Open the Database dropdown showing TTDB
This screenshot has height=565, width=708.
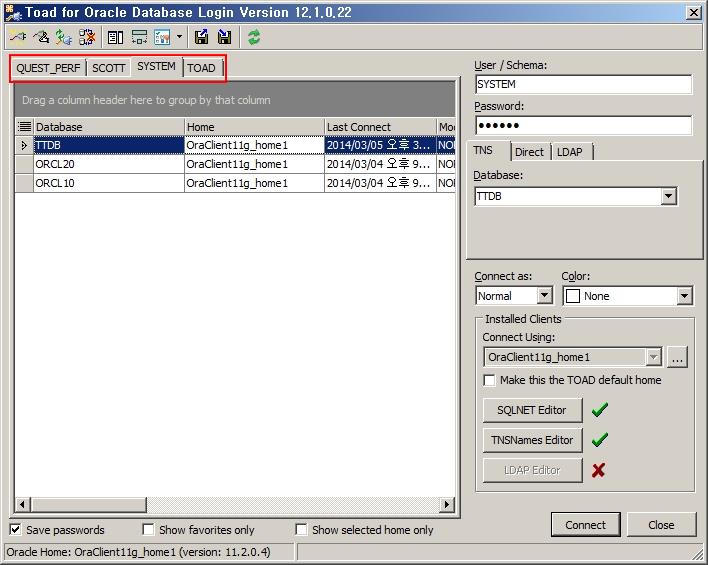coord(668,197)
